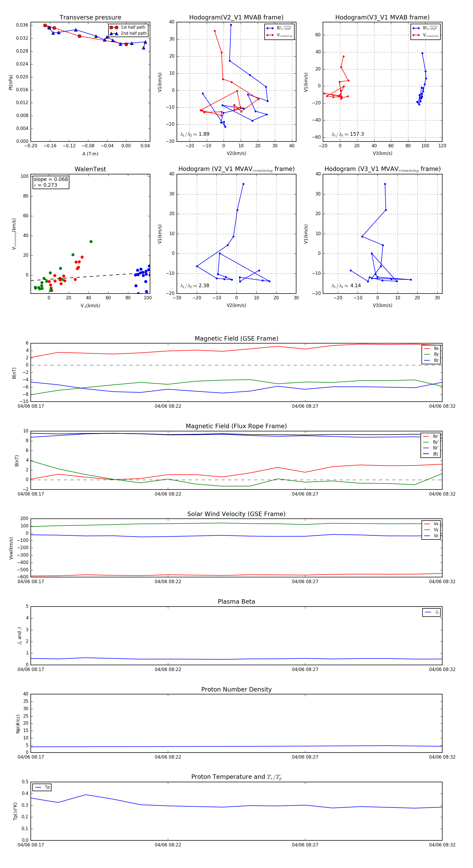Click the 'Solar Wind Velocity (GSE Frame)' title
The width and height of the screenshot is (473, 868).
(236, 514)
